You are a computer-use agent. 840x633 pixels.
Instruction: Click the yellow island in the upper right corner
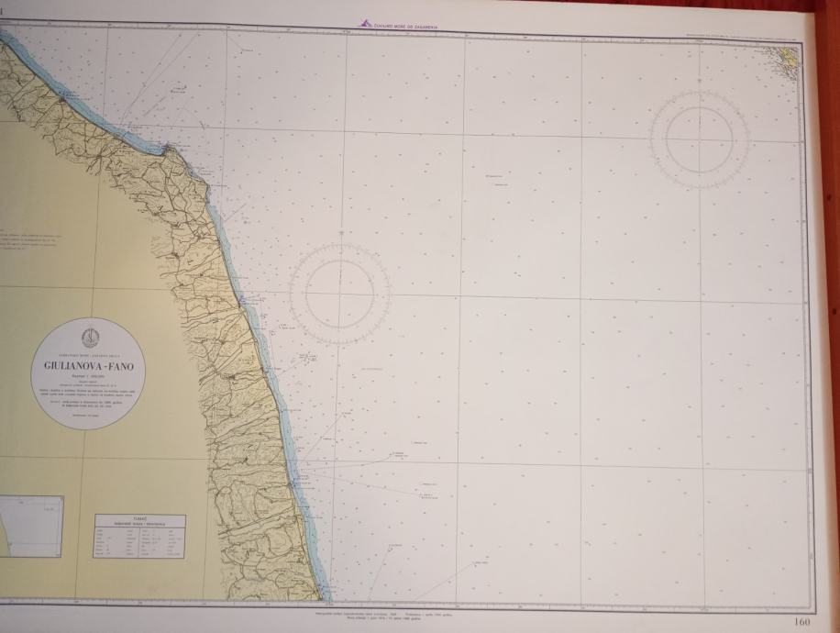[788, 56]
